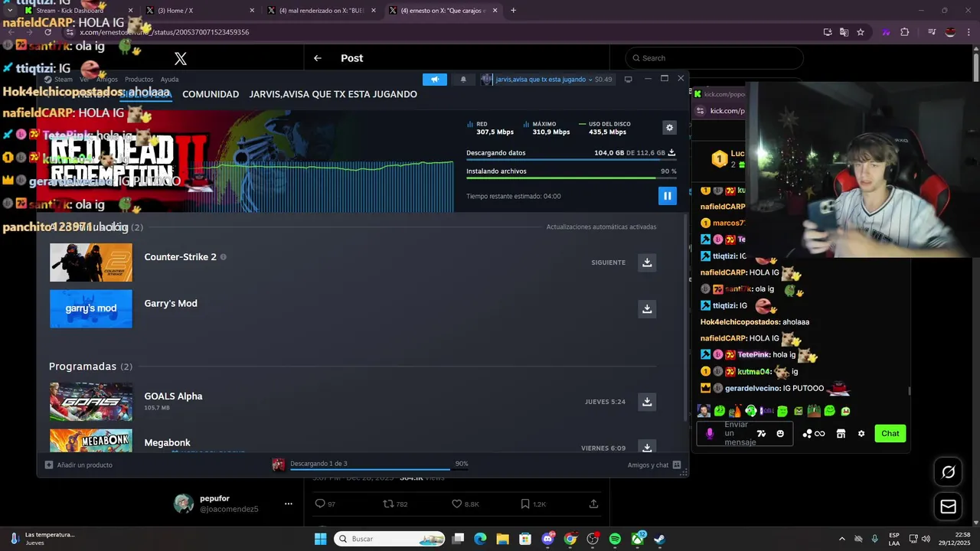Open browser extensions puzzle icon
The height and width of the screenshot is (551, 980).
point(905,32)
